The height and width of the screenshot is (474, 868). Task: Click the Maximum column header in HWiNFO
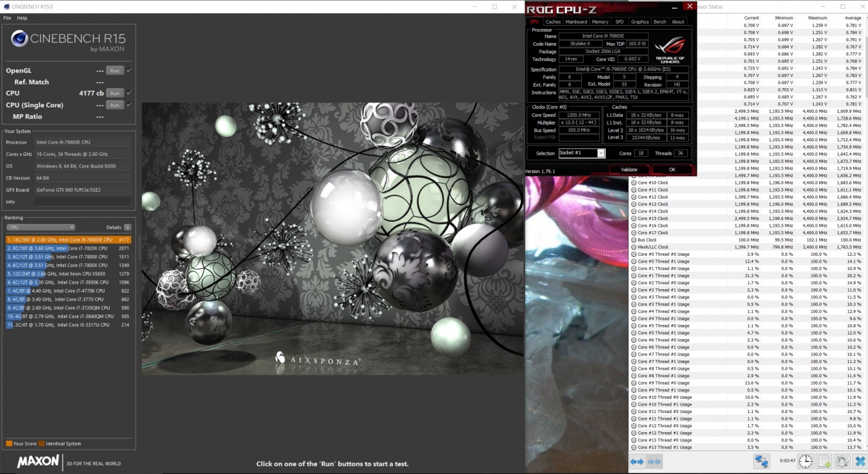[817, 18]
